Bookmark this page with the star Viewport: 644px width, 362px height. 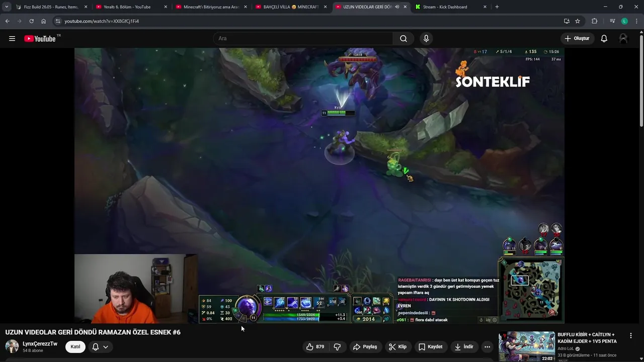click(578, 21)
